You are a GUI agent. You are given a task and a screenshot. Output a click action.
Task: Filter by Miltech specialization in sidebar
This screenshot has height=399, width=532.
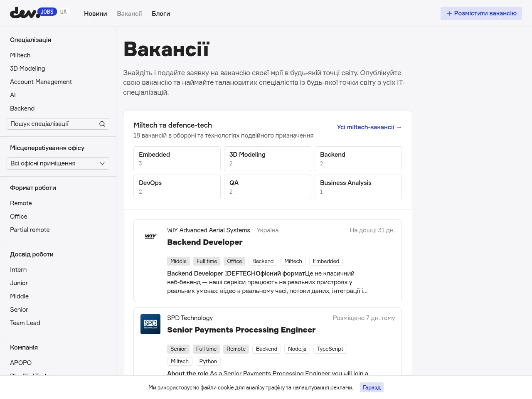[x=20, y=55]
